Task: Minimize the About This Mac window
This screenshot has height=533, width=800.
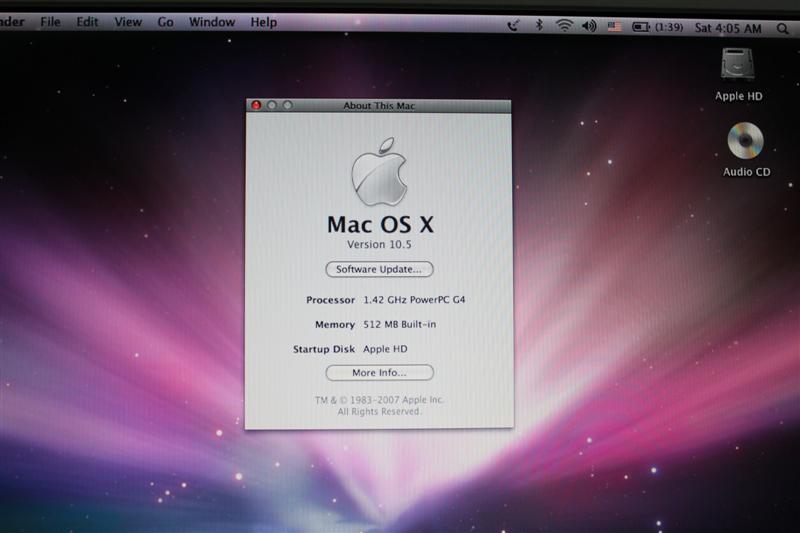Action: click(x=272, y=105)
